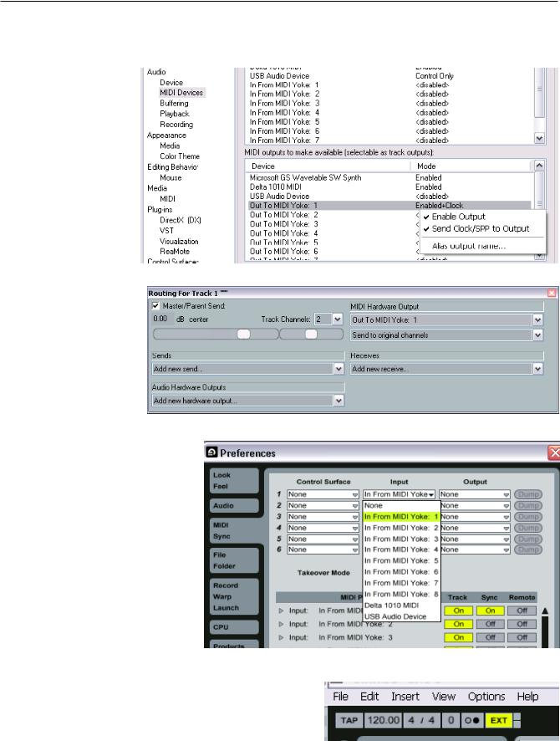The height and width of the screenshot is (741, 560).
Task: Open Control Surface 1 dropdown
Action: click(323, 494)
